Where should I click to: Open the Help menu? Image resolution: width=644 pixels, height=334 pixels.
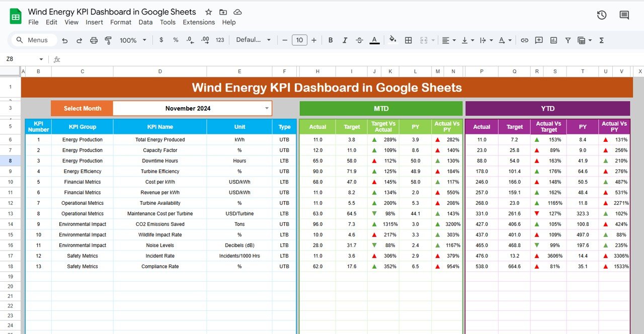[229, 22]
